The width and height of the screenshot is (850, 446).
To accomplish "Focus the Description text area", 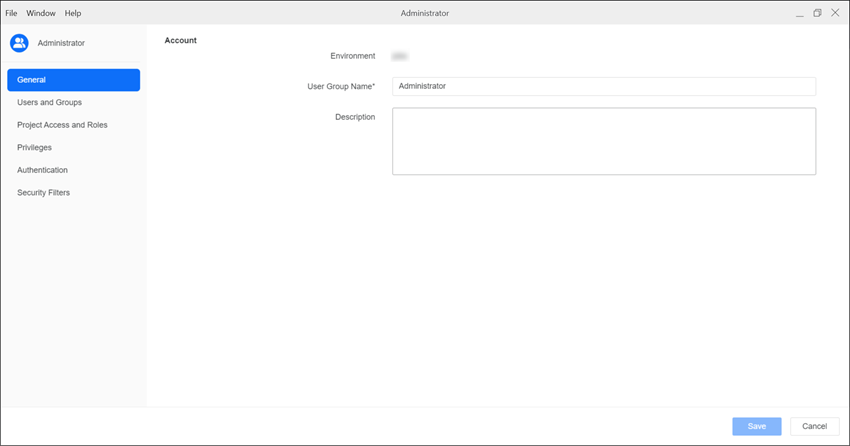I will (603, 141).
